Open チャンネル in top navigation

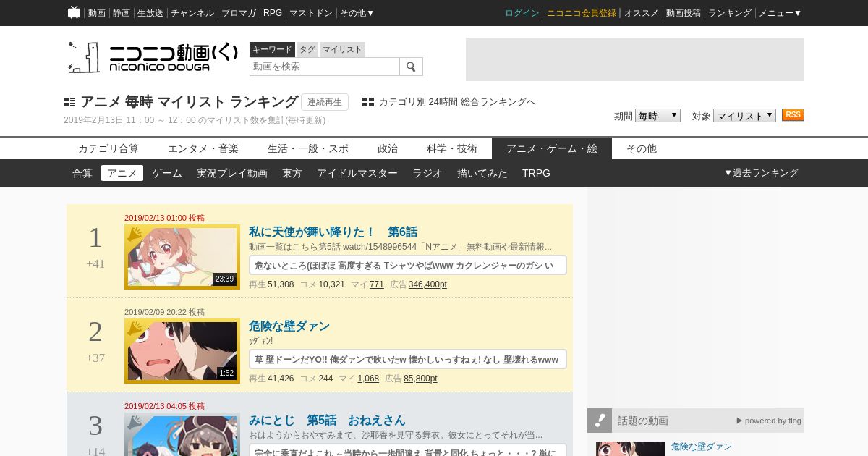[x=192, y=13]
